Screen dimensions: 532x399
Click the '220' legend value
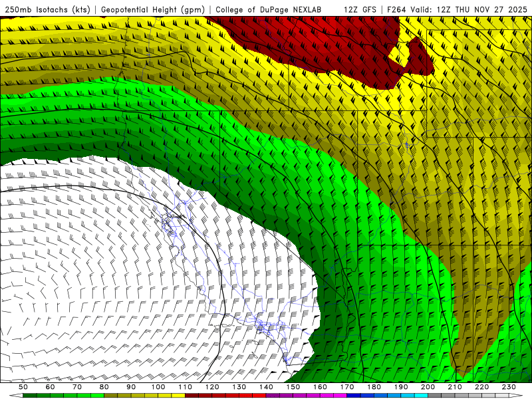click(x=481, y=387)
